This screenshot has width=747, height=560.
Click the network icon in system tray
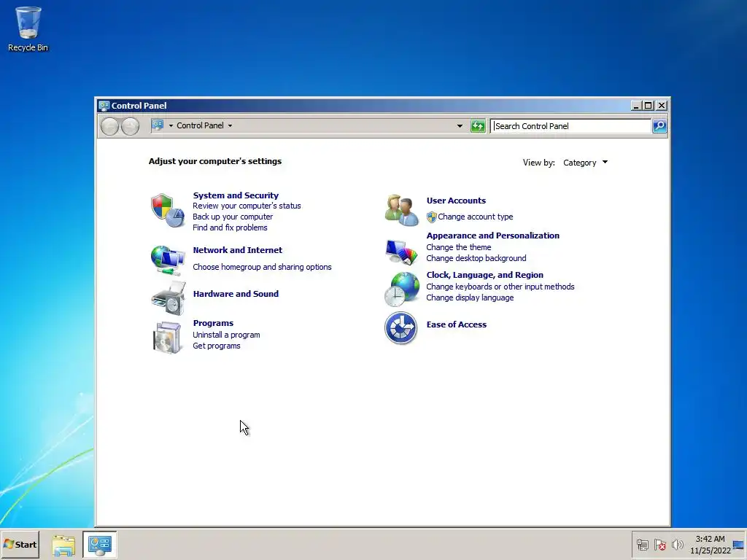point(643,544)
